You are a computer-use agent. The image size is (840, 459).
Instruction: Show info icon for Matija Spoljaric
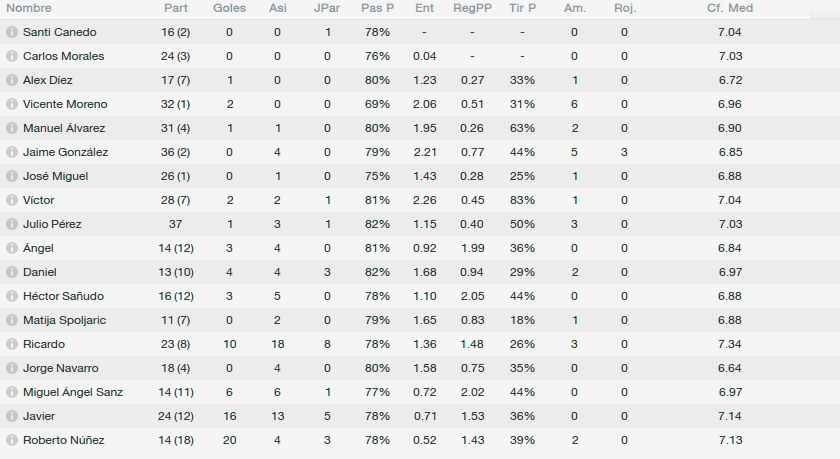pos(12,320)
